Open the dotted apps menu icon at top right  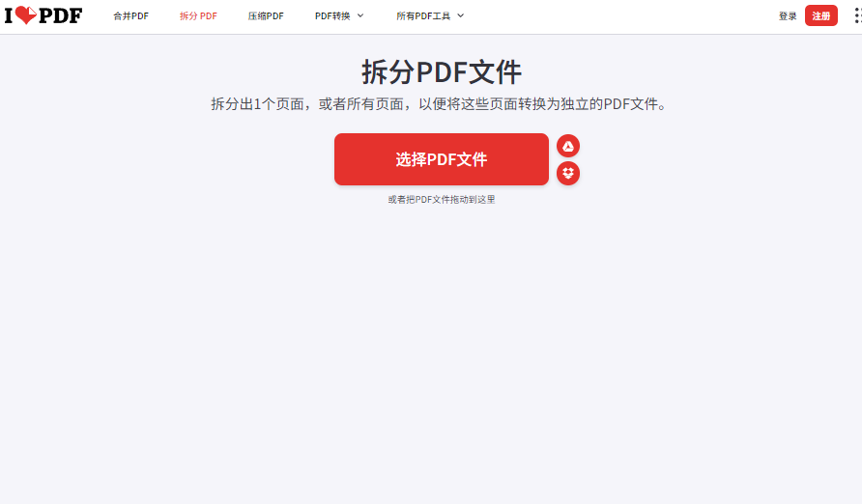(x=858, y=15)
